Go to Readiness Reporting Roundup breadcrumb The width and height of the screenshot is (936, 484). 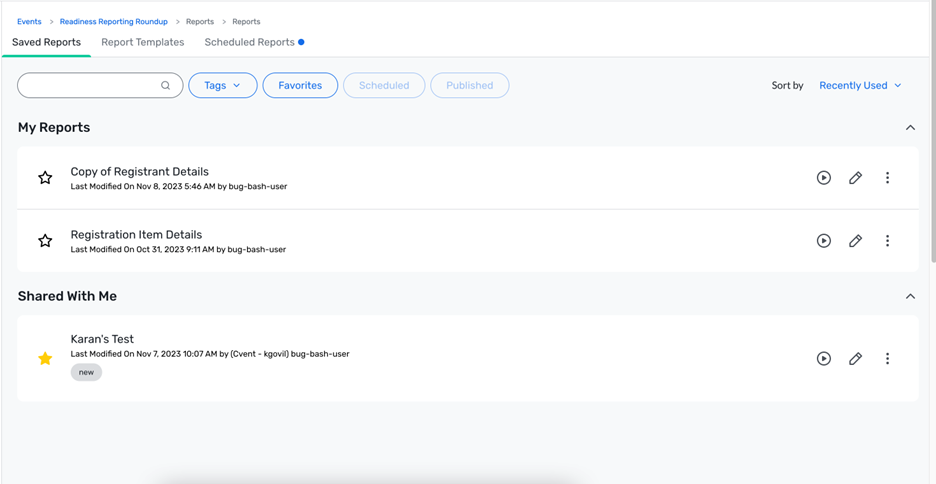click(x=113, y=21)
